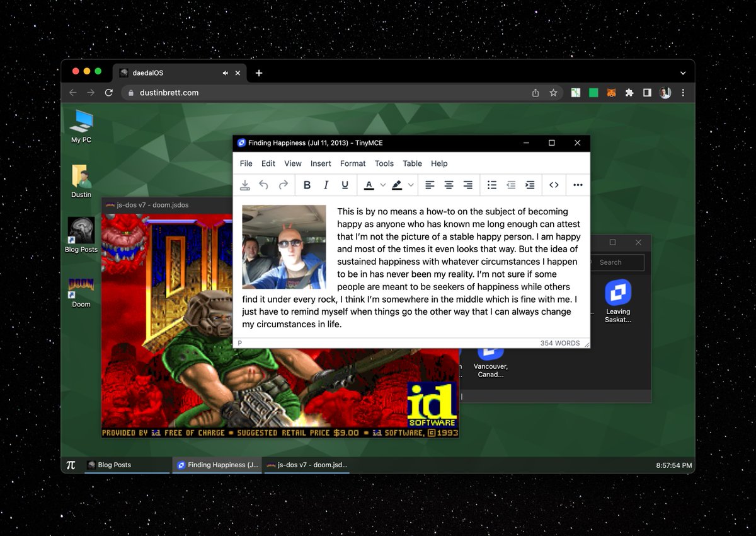The width and height of the screenshot is (756, 536).
Task: Insert a bullet list
Action: click(x=492, y=185)
